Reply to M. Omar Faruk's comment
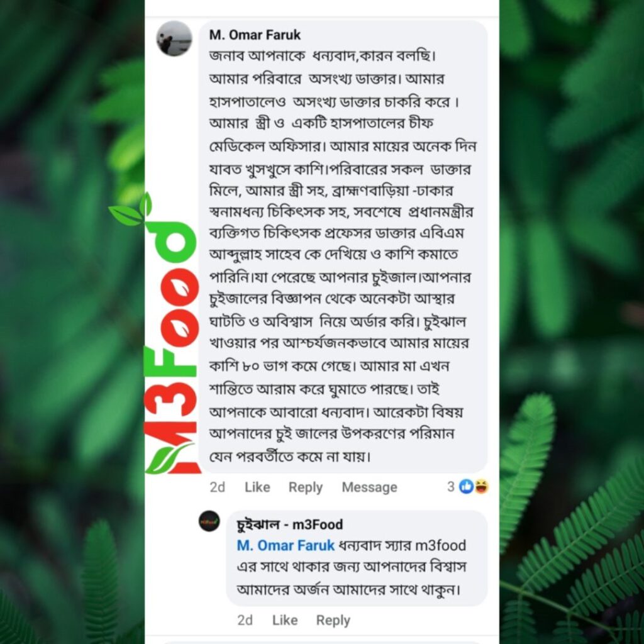 coord(305,487)
